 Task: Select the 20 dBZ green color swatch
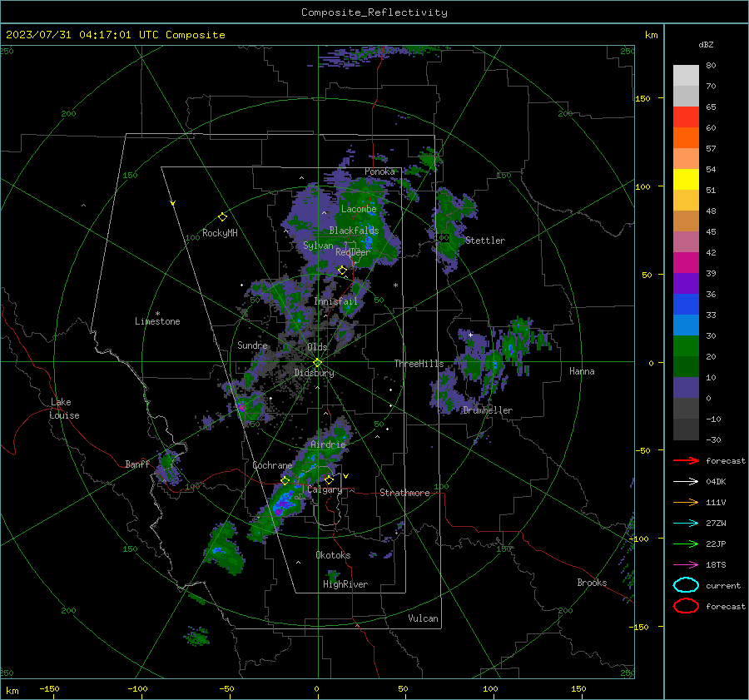pos(686,346)
